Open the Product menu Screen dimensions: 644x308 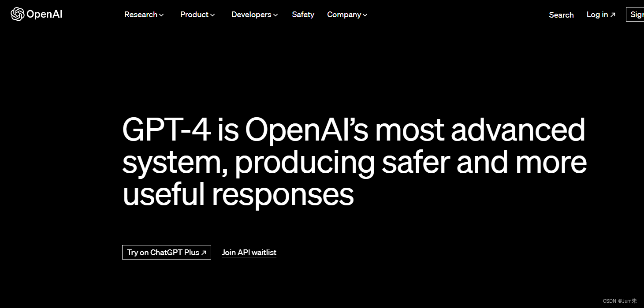tap(197, 15)
